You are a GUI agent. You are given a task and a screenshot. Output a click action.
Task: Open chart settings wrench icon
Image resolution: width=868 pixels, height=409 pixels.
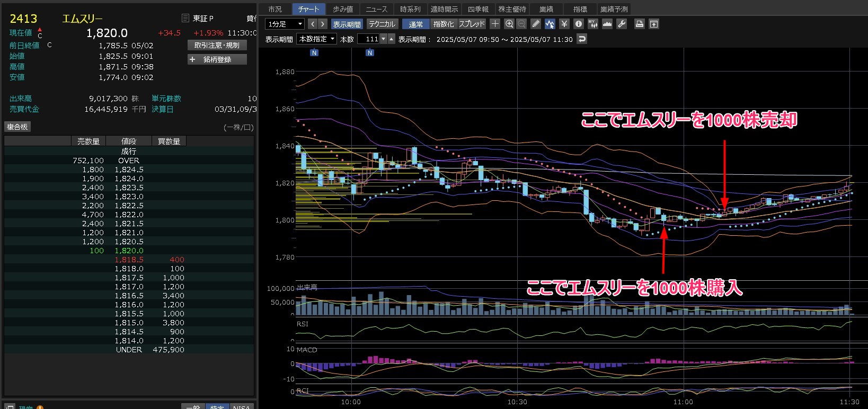pos(622,24)
